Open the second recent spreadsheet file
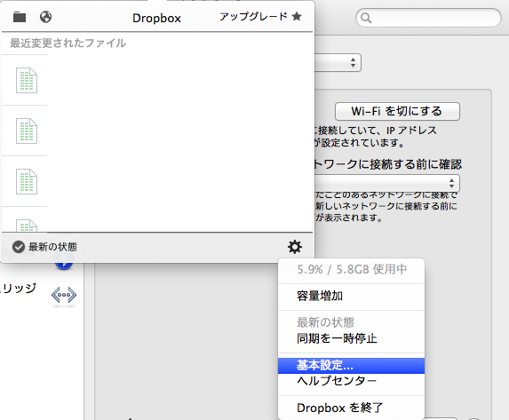 (x=27, y=131)
